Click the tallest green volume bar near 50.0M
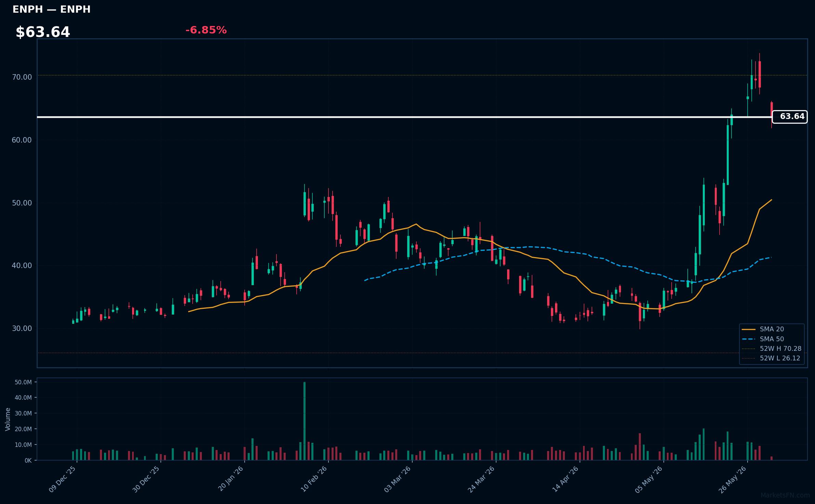815x504 pixels. [305, 421]
